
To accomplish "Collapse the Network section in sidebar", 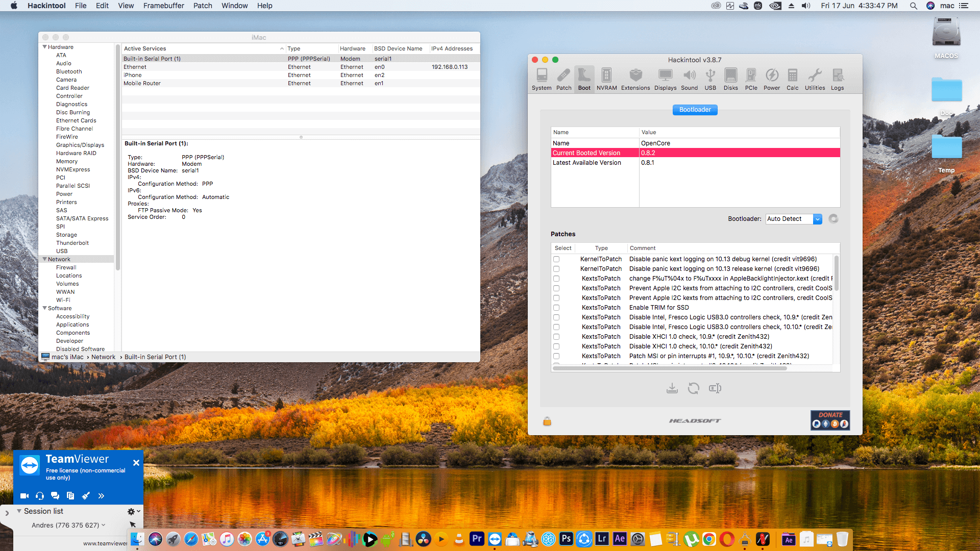I will pos(44,259).
